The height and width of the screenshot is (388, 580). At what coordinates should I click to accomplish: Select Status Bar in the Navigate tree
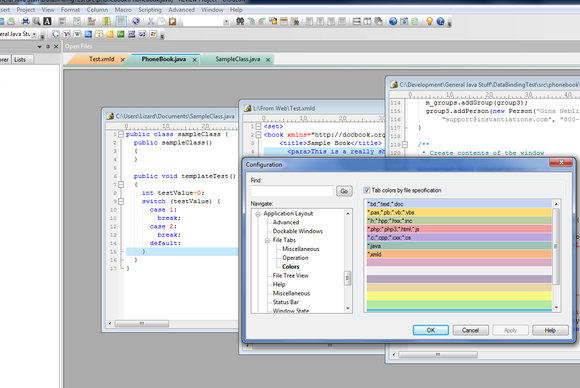click(286, 302)
